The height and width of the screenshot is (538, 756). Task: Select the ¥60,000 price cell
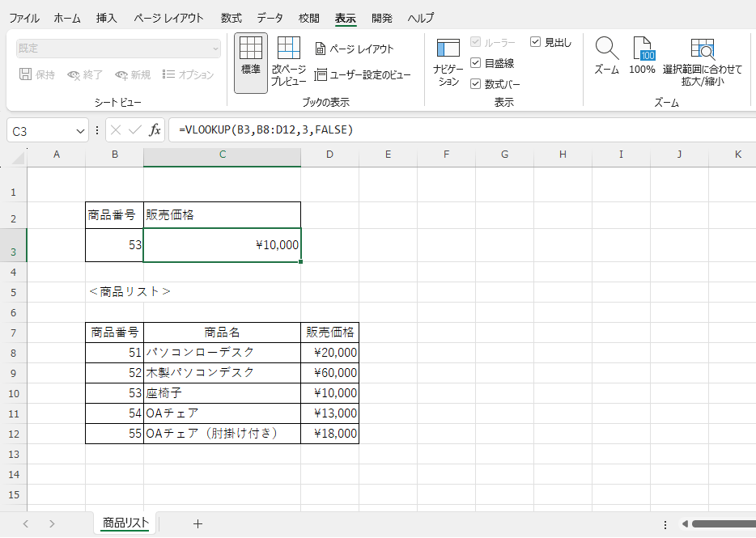[x=329, y=373]
